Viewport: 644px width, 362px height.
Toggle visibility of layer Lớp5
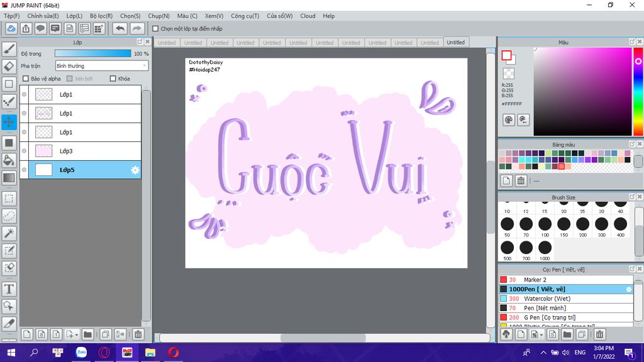[x=25, y=170]
